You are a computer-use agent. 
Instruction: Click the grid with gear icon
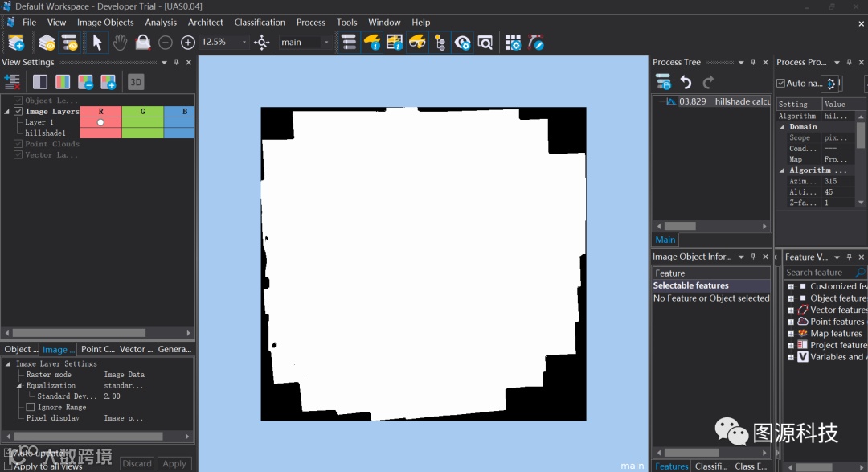513,42
